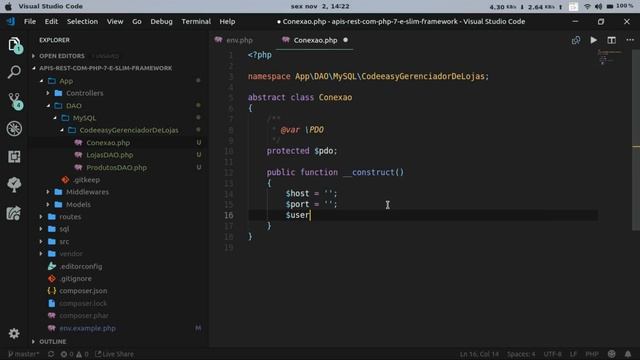640x360 pixels.
Task: Open Conexao.php in the explorer
Action: [x=108, y=143]
